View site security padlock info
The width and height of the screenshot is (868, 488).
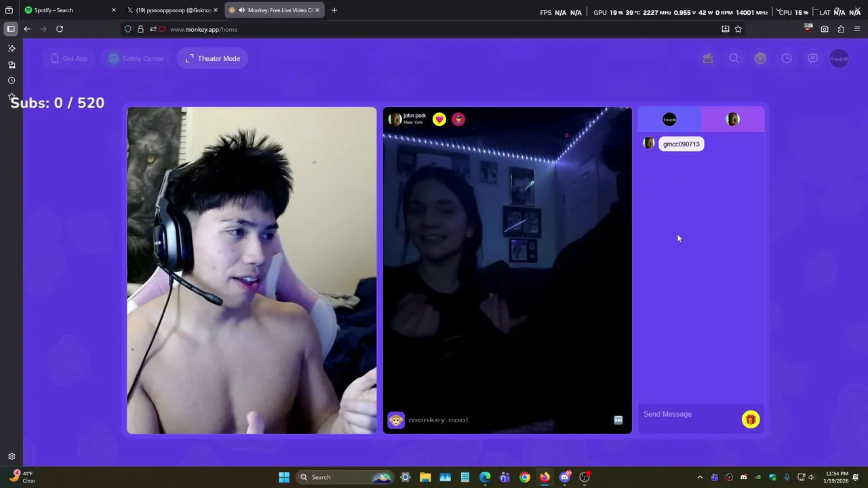point(140,29)
